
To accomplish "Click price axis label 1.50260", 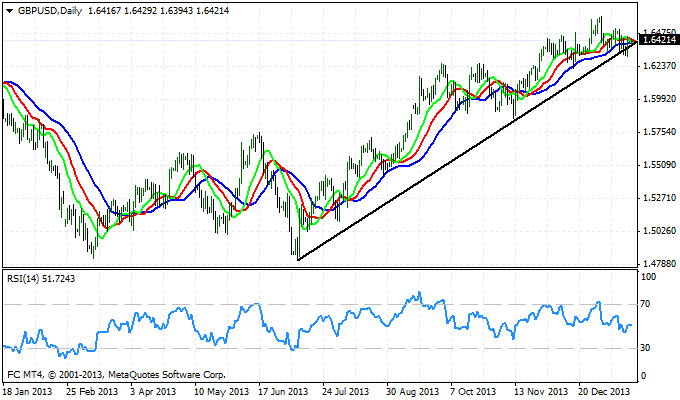I will pyautogui.click(x=660, y=230).
